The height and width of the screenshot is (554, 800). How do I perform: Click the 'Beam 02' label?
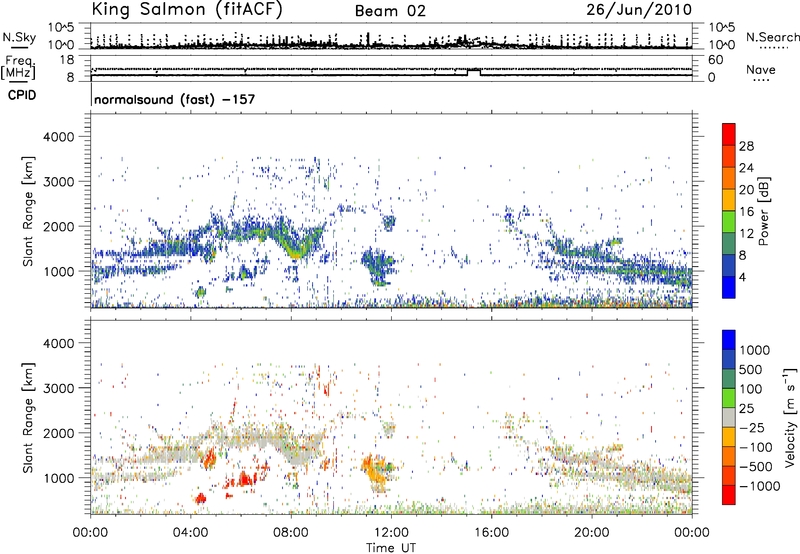point(390,11)
